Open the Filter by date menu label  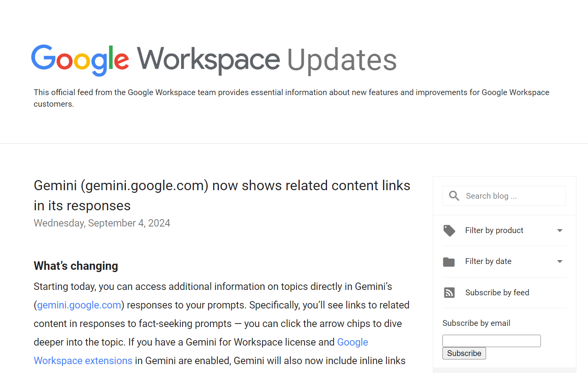488,261
